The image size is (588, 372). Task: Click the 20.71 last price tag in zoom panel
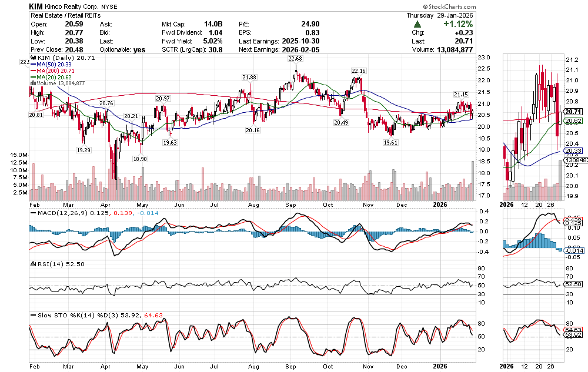(573, 112)
